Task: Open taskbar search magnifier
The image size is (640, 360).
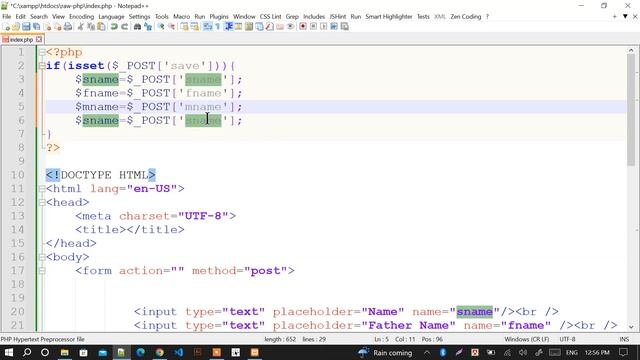Action: tap(27, 352)
